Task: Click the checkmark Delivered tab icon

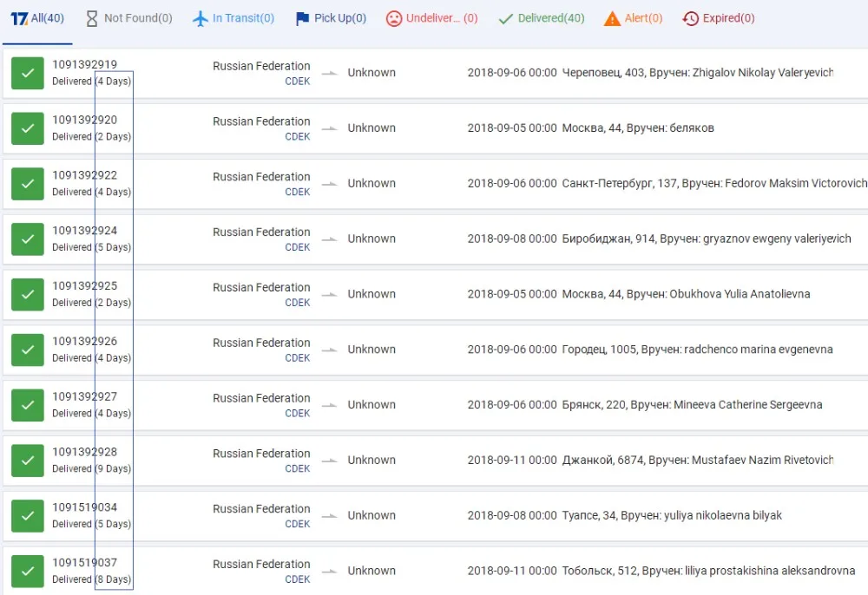Action: point(505,19)
